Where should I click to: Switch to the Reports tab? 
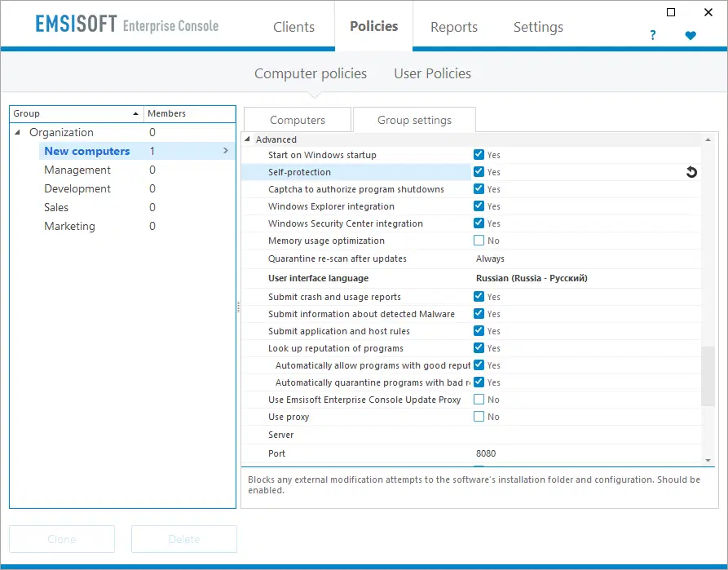(x=453, y=27)
